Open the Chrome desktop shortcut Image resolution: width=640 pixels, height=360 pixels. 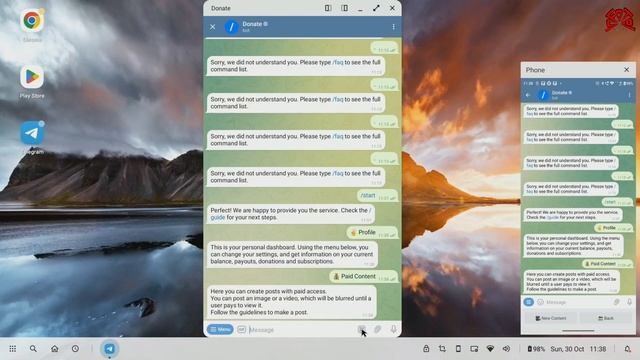(32, 20)
